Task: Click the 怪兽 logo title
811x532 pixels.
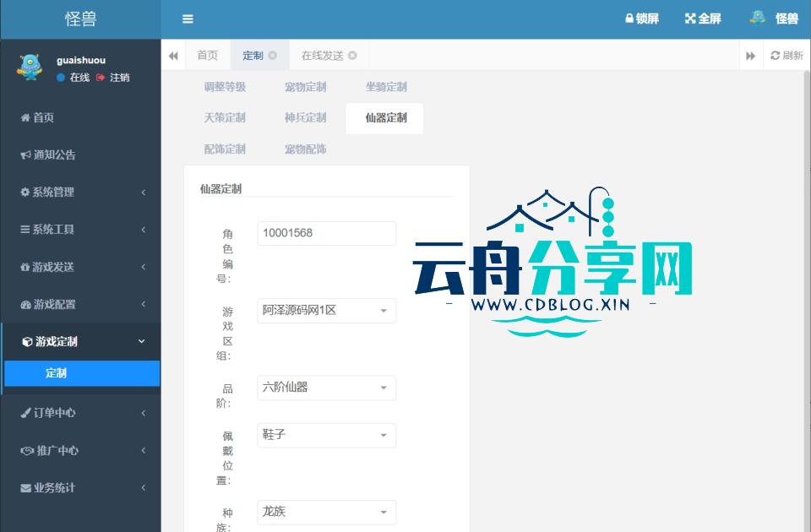Action: pyautogui.click(x=81, y=19)
